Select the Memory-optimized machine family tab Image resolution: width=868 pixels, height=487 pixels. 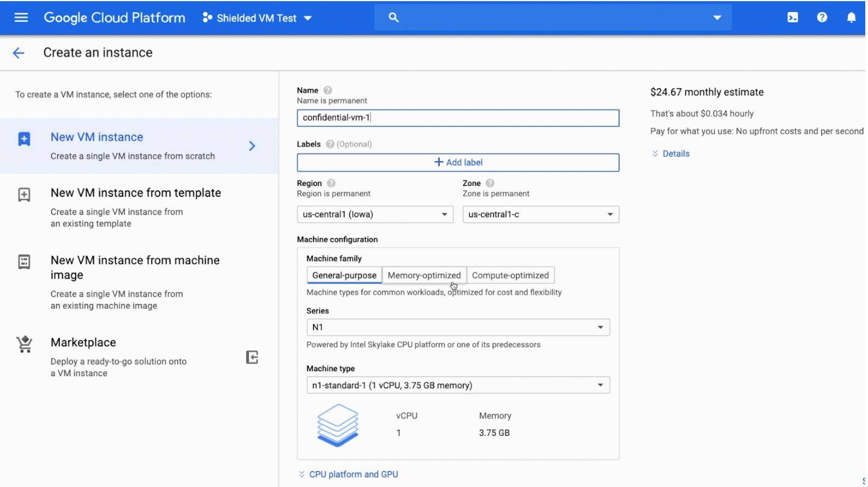pyautogui.click(x=424, y=275)
